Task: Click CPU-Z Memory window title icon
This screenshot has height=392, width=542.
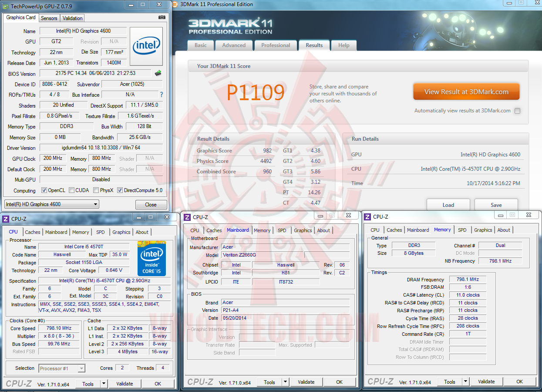Action: coord(367,216)
